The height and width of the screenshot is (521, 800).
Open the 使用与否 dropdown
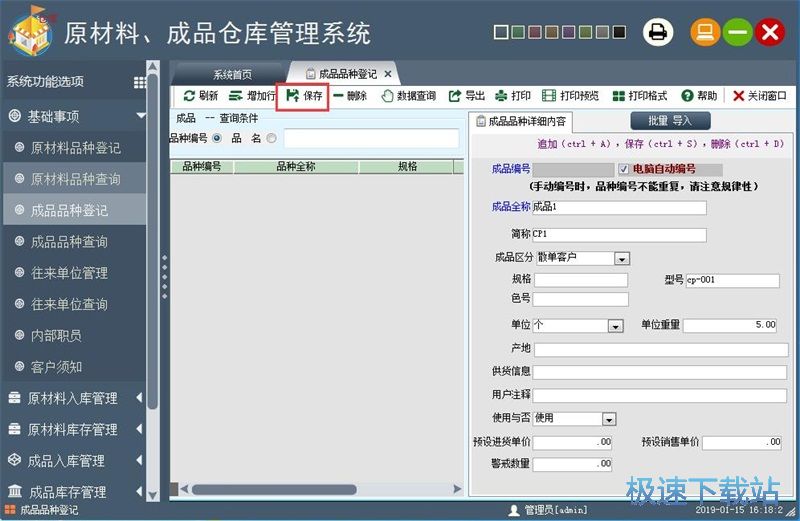click(x=609, y=419)
